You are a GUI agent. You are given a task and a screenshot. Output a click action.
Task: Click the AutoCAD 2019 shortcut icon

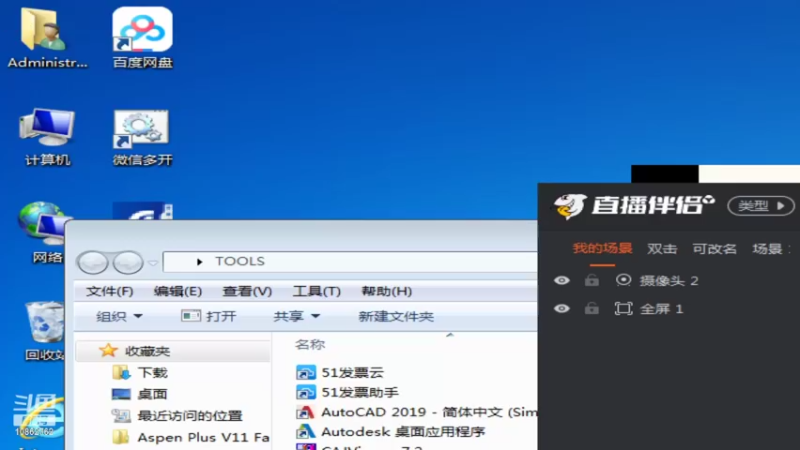tap(306, 412)
